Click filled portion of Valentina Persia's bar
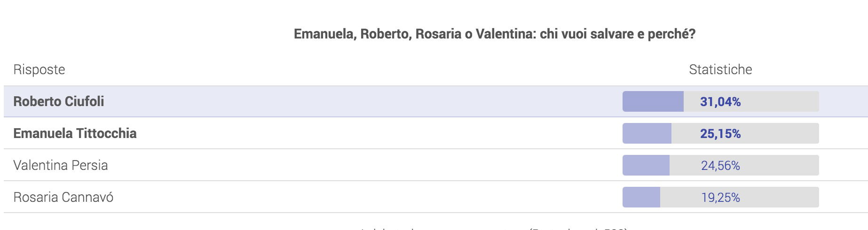Image resolution: width=868 pixels, height=230 pixels. pos(646,165)
